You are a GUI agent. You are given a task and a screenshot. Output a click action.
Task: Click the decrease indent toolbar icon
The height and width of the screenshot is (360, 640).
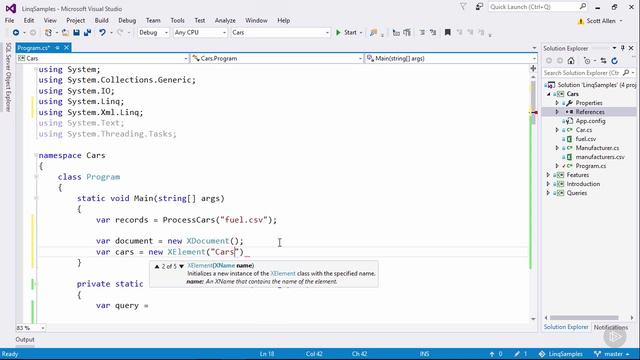396,33
